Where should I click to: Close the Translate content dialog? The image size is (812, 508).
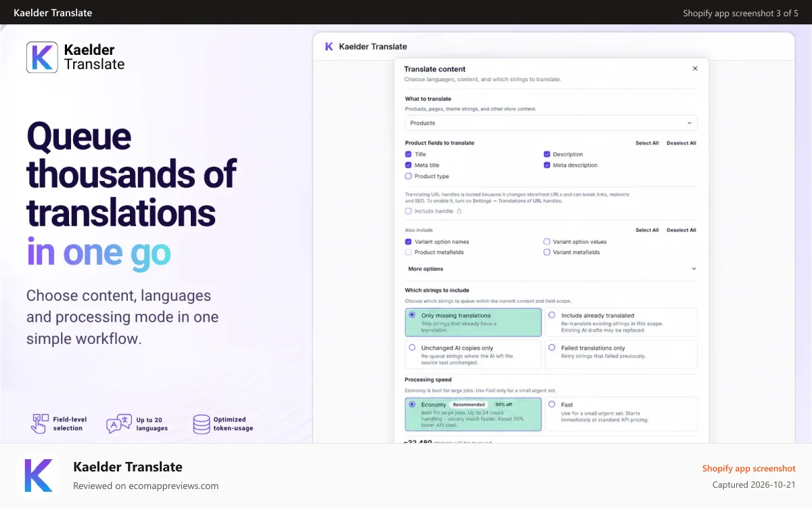[x=695, y=68]
